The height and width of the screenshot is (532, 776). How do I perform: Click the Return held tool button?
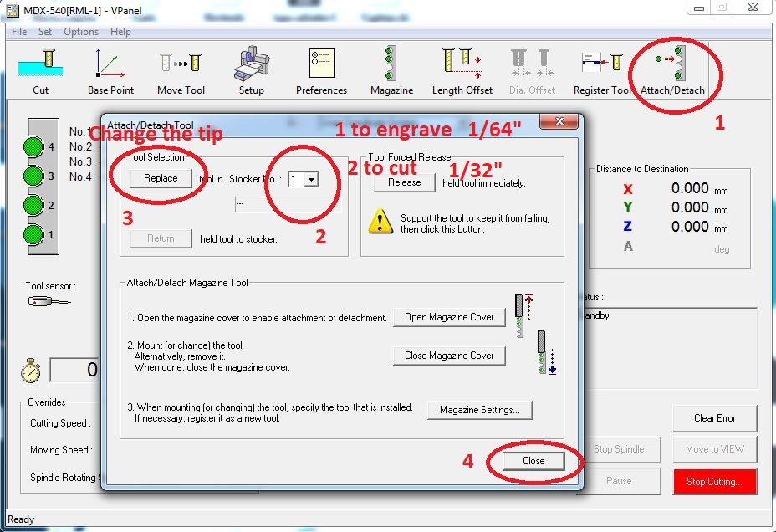(161, 238)
